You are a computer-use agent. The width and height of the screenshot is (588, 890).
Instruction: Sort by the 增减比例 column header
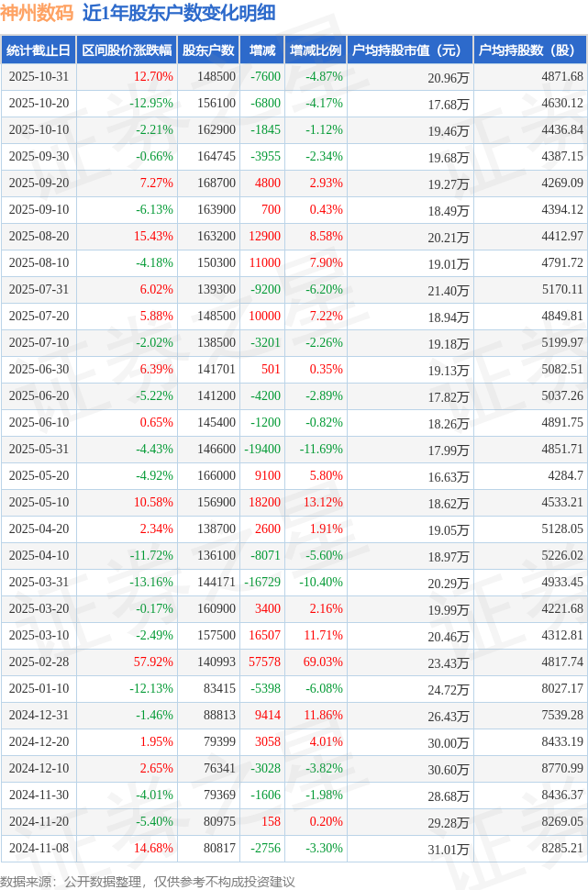(x=315, y=50)
